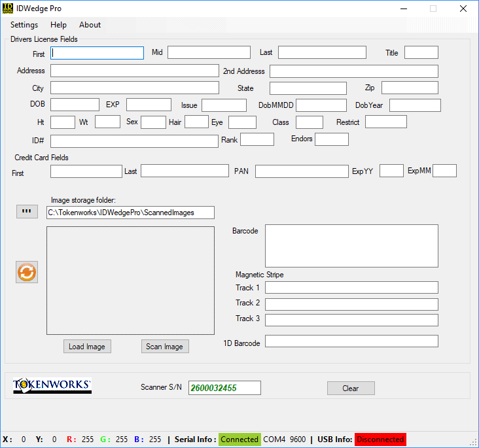Click the green Connected serial status

click(239, 439)
